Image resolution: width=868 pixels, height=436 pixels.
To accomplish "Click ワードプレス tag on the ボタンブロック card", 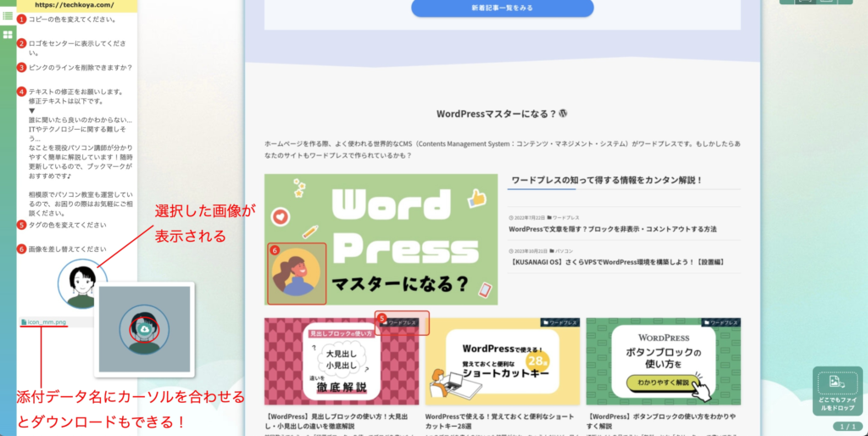I will 721,322.
